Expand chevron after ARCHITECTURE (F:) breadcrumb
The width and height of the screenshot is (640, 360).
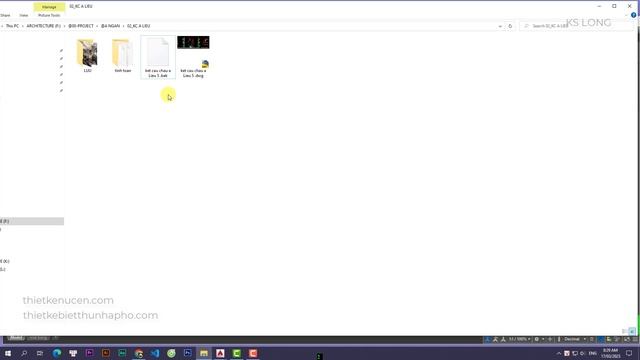[64, 26]
